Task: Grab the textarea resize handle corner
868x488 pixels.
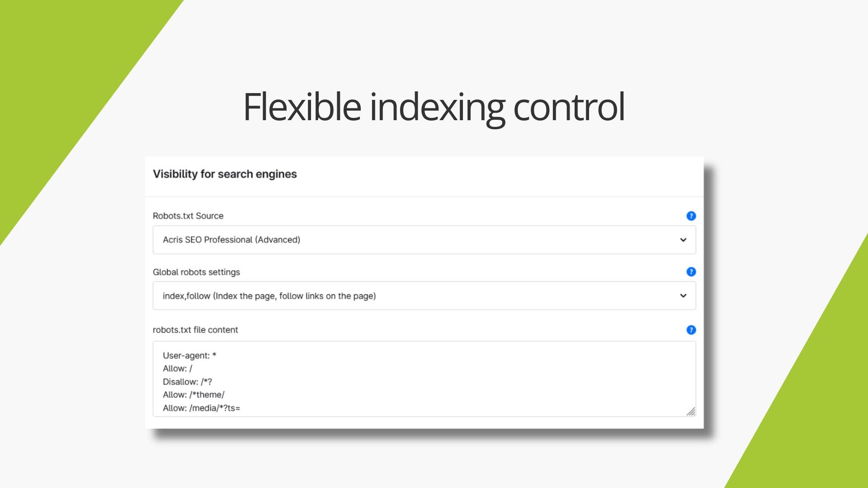Action: (x=691, y=411)
